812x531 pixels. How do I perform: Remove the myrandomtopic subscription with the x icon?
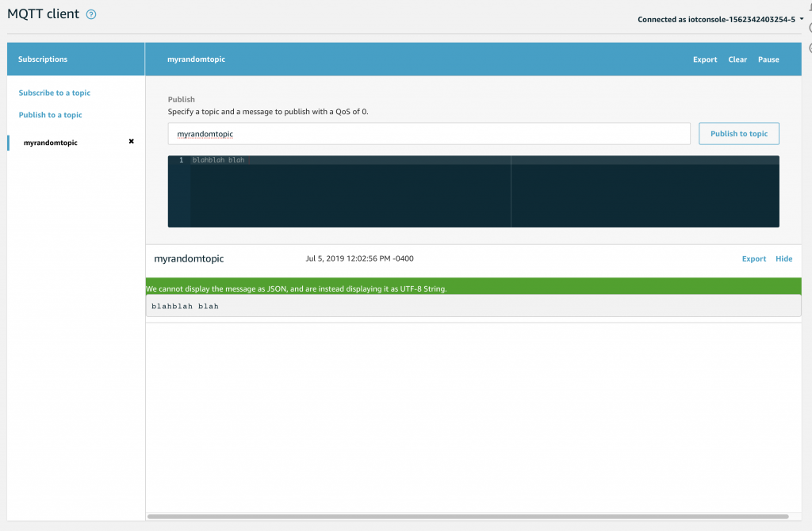pos(131,141)
